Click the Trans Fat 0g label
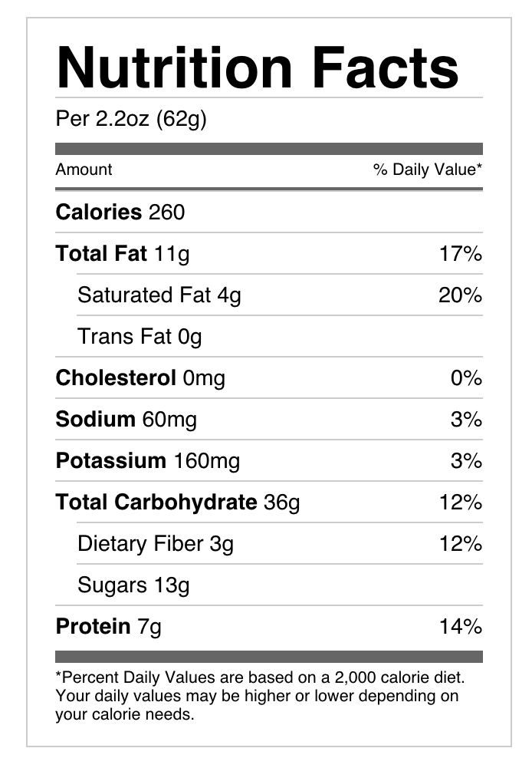This screenshot has width=532, height=758. (x=140, y=337)
